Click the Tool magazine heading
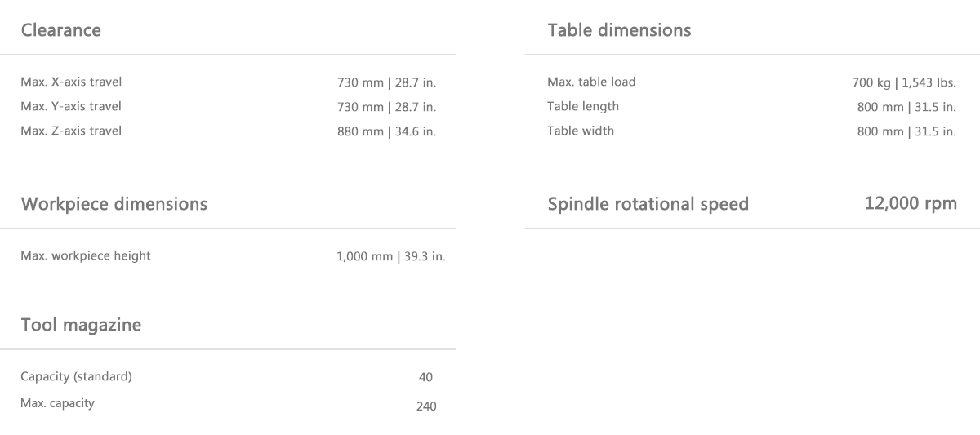Image resolution: width=980 pixels, height=435 pixels. [81, 325]
